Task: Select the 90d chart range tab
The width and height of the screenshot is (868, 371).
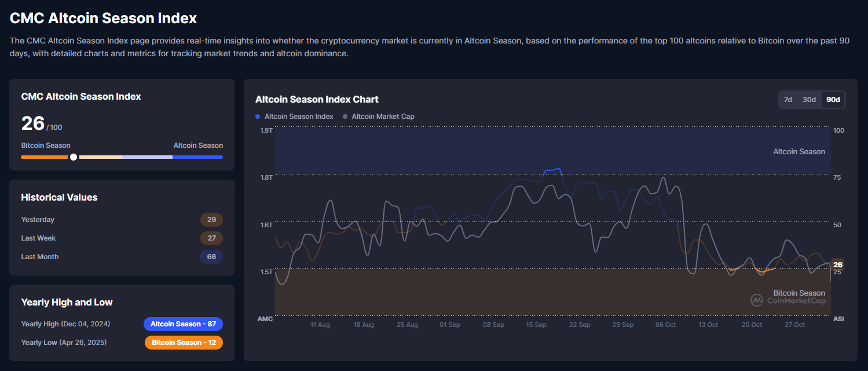Action: (x=833, y=100)
